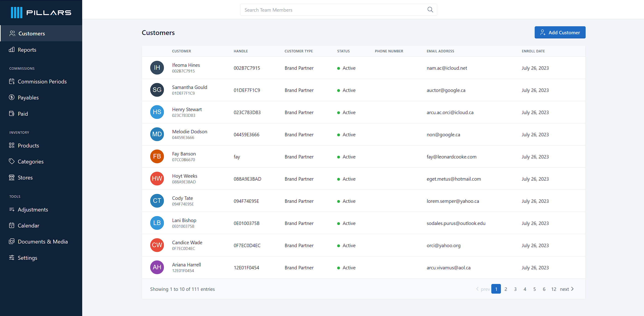The height and width of the screenshot is (316, 644).
Task: Open Documents & Media icon
Action: 11,241
